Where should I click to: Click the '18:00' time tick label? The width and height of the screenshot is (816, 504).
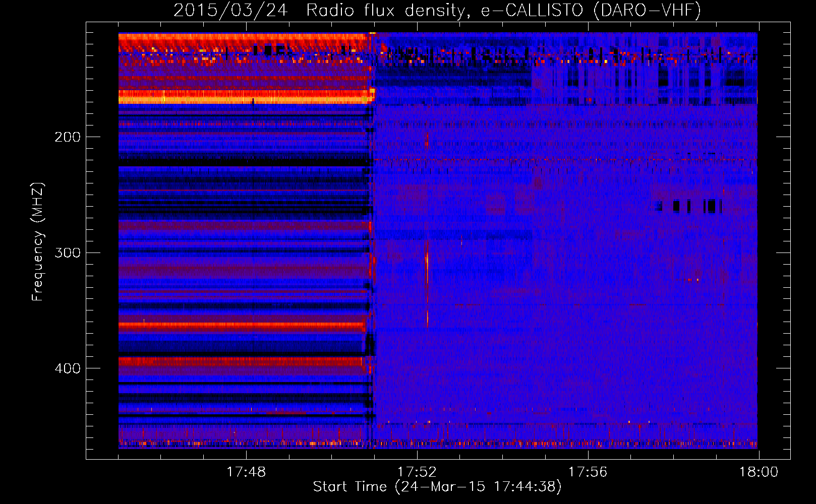(x=759, y=472)
